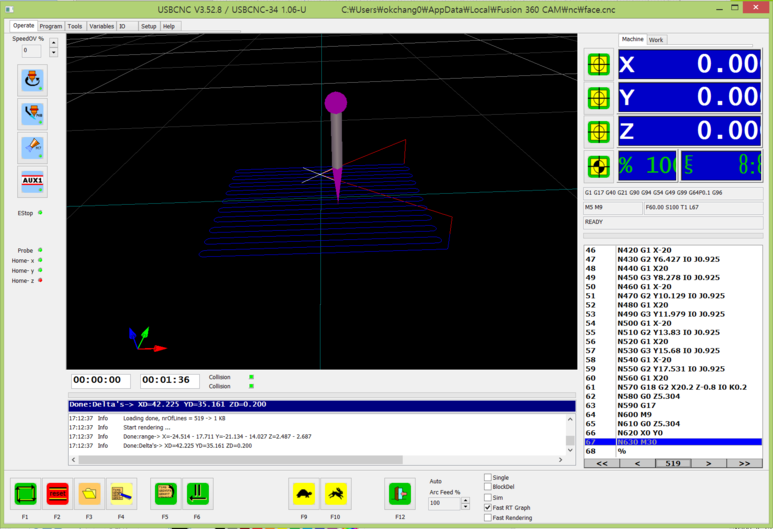Image resolution: width=773 pixels, height=529 pixels.
Task: Decrease SpeedOV % with down arrow
Action: (x=54, y=52)
